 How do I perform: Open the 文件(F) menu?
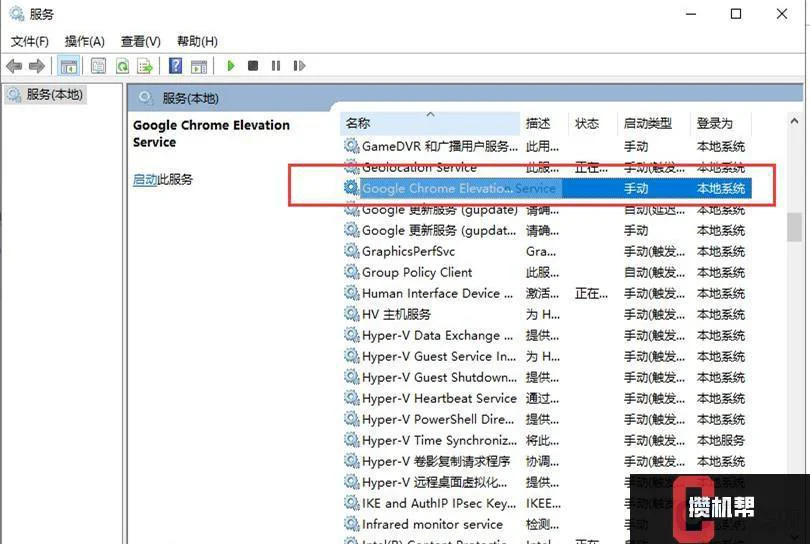[x=30, y=41]
